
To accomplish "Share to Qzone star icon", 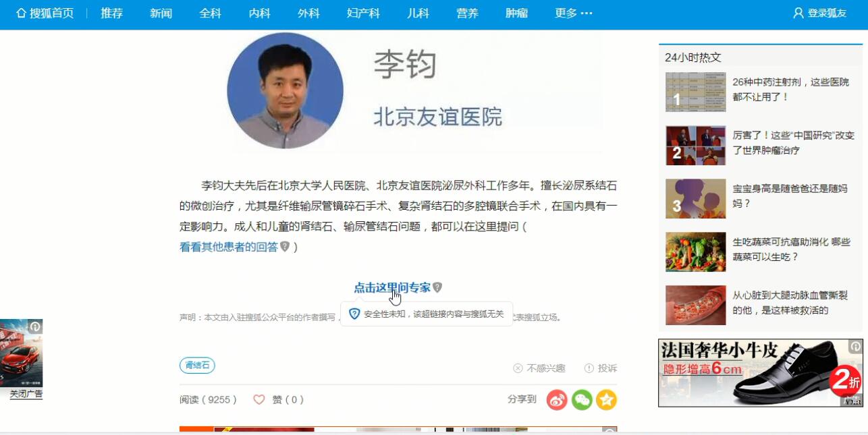I will (606, 400).
